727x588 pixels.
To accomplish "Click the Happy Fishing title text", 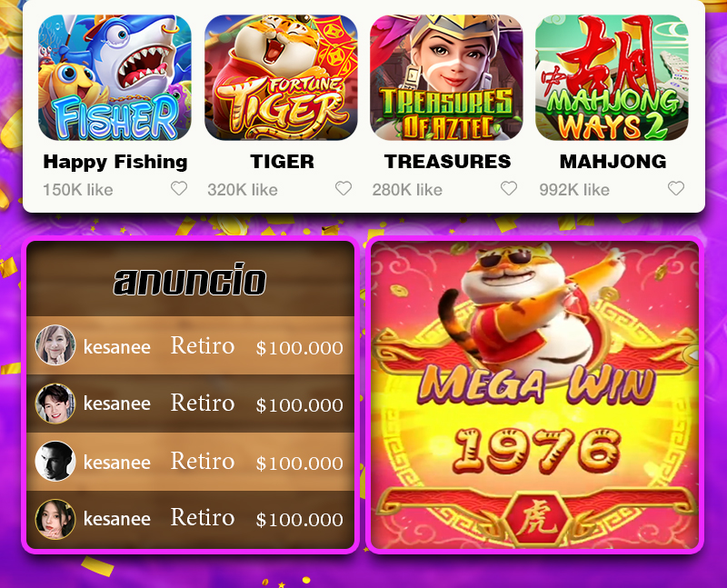I will pyautogui.click(x=115, y=163).
